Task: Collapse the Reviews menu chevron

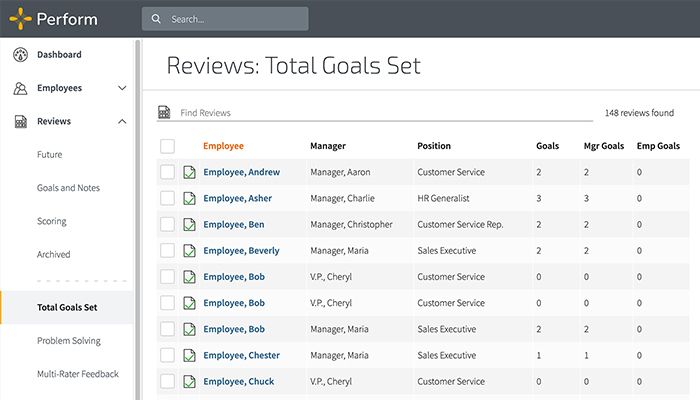Action: [122, 122]
